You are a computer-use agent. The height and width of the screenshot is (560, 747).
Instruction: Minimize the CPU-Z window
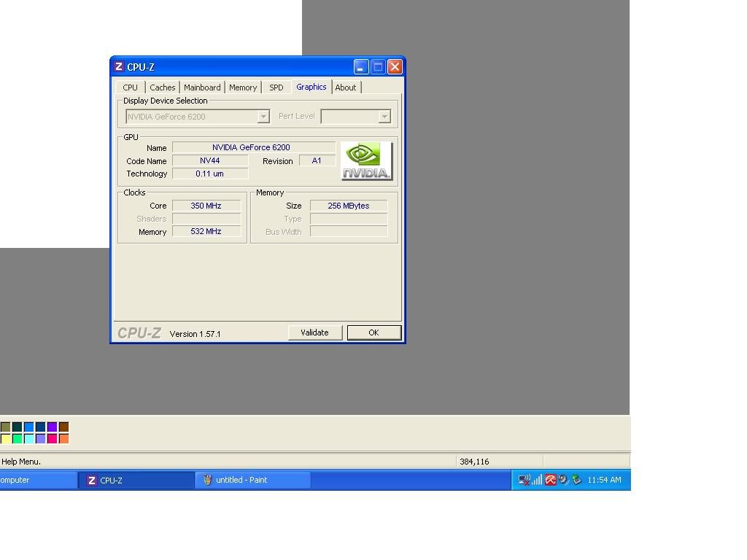(361, 67)
